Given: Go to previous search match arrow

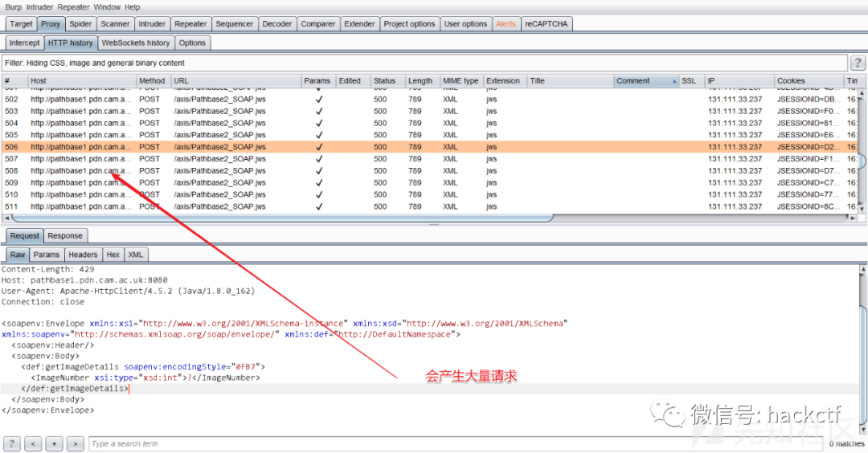Looking at the screenshot, I should pyautogui.click(x=33, y=443).
